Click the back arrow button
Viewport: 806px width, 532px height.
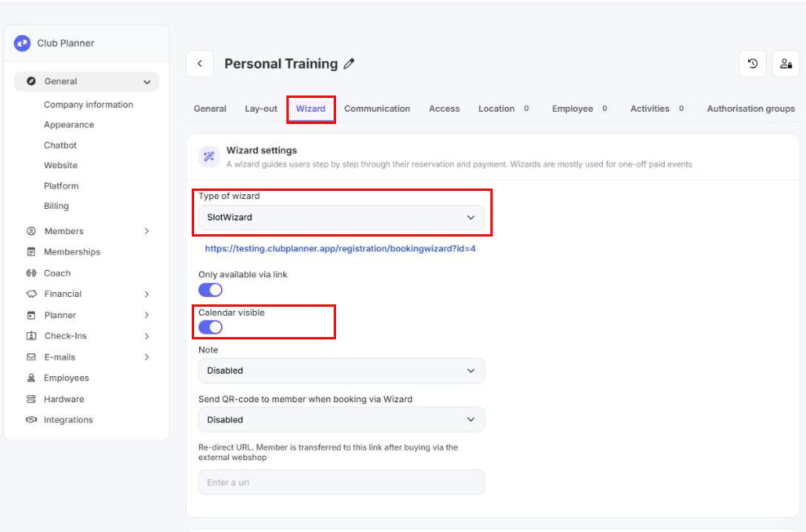[200, 64]
